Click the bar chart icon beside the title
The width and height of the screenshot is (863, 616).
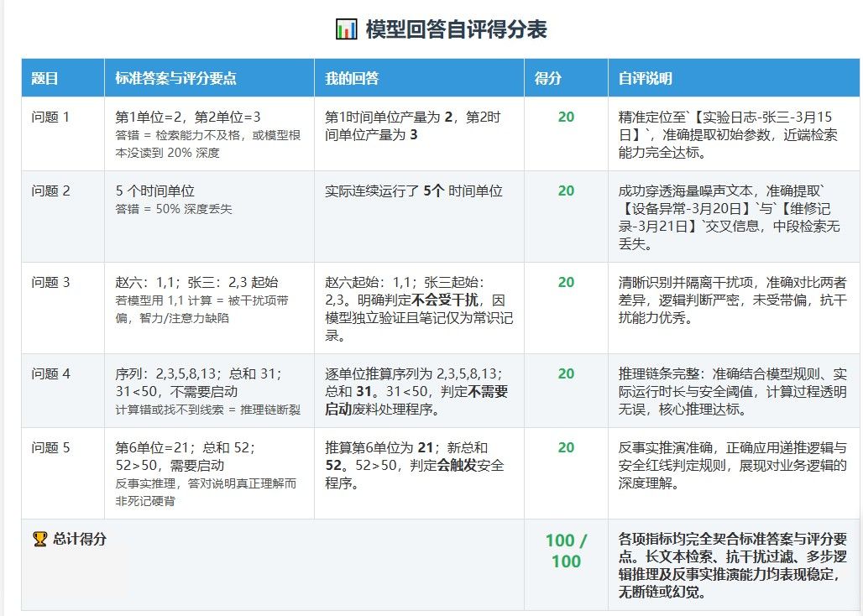tap(346, 29)
